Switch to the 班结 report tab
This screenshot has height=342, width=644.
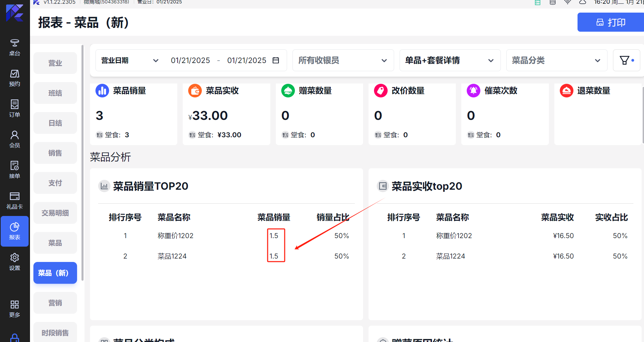[x=55, y=93]
